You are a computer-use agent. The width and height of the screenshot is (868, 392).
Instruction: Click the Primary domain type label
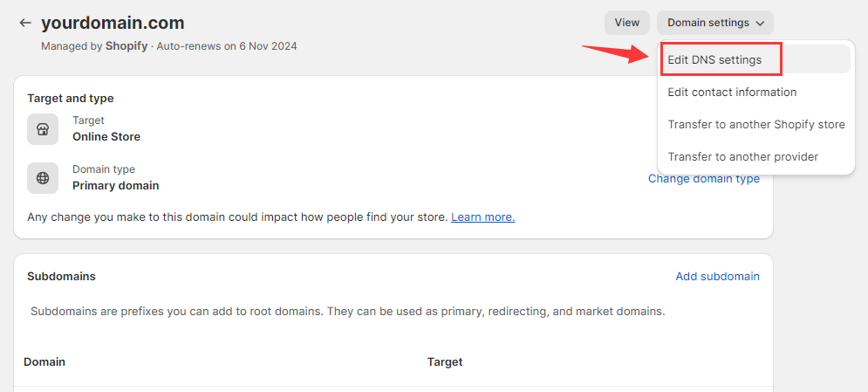point(115,185)
